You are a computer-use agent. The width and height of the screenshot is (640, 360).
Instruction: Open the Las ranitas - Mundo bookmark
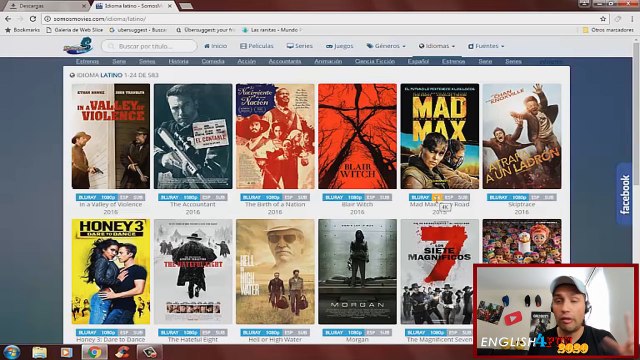[272, 30]
